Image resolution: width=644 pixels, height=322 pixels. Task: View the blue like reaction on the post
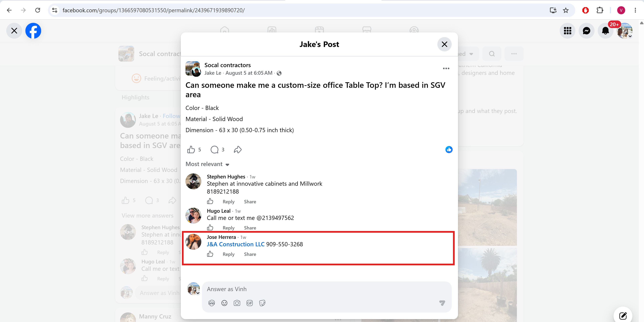[449, 150]
